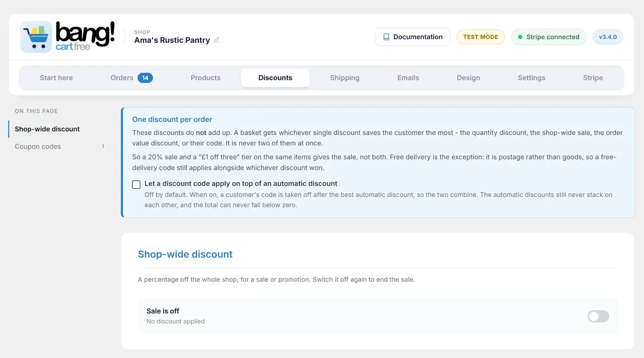
Task: Turn on the shop-wide sale toggle
Action: pyautogui.click(x=598, y=316)
